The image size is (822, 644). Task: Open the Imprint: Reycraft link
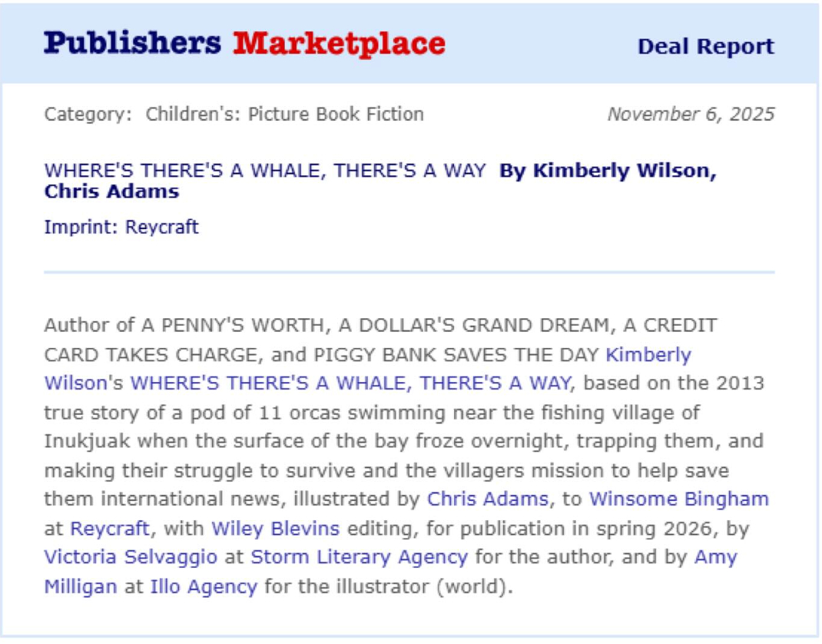121,227
